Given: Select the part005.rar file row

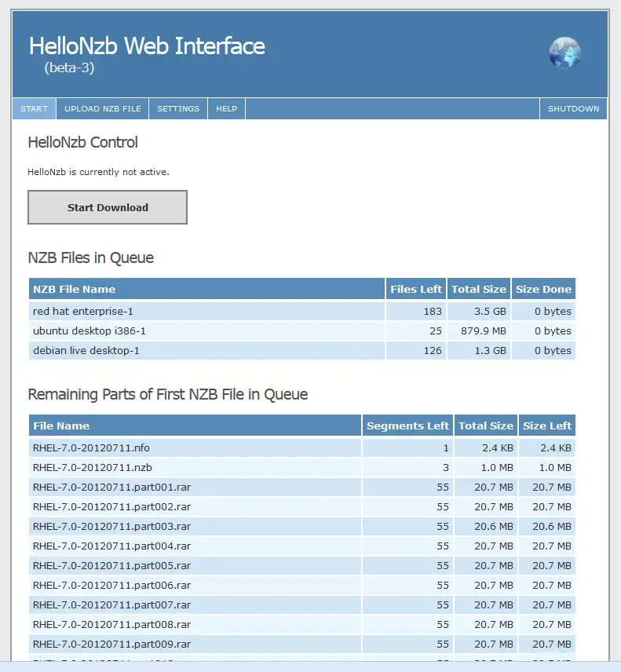Looking at the screenshot, I should 302,566.
